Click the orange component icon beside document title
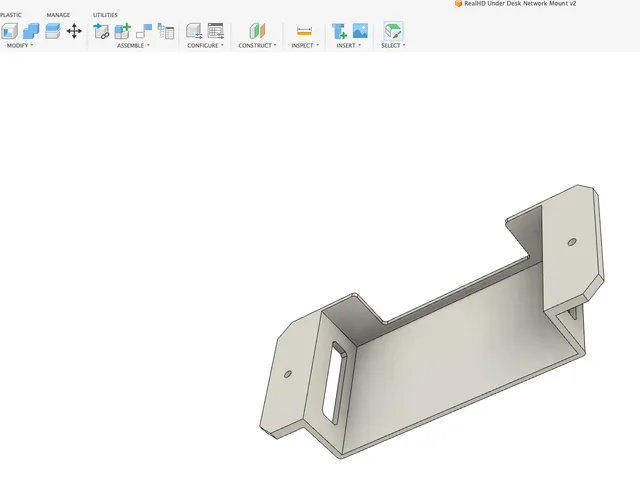The height and width of the screenshot is (480, 640). (459, 4)
